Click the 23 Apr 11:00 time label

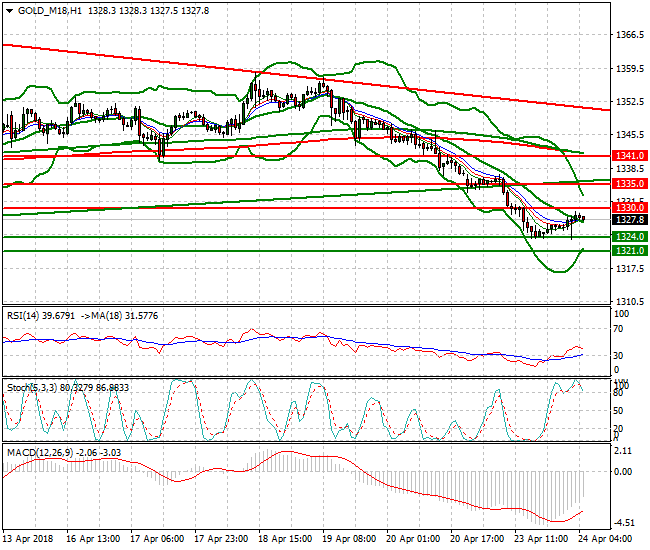point(541,539)
